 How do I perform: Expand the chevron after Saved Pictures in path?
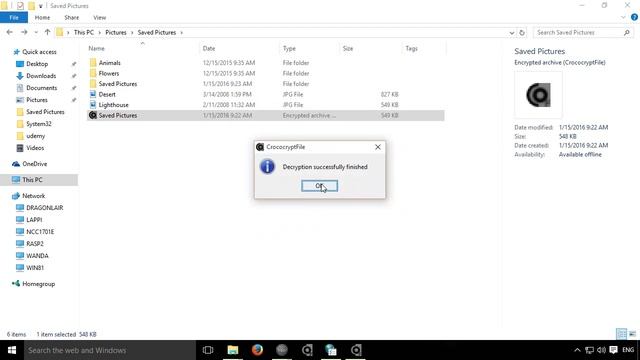click(x=182, y=32)
